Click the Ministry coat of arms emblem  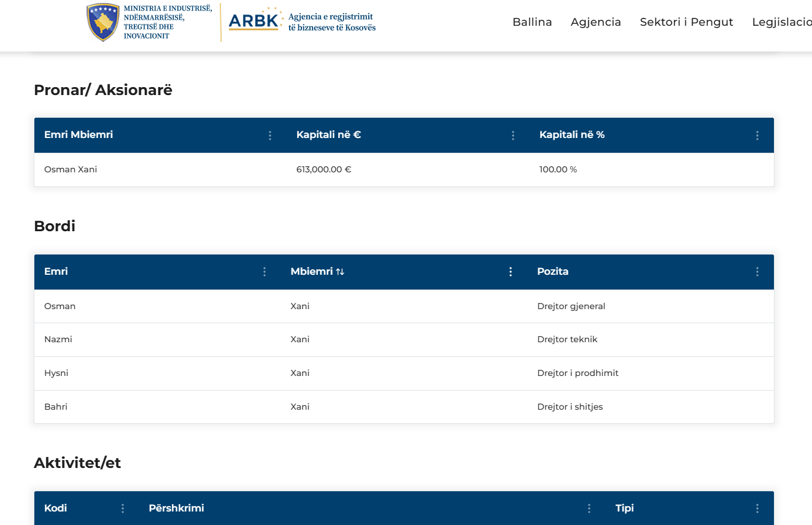click(103, 22)
